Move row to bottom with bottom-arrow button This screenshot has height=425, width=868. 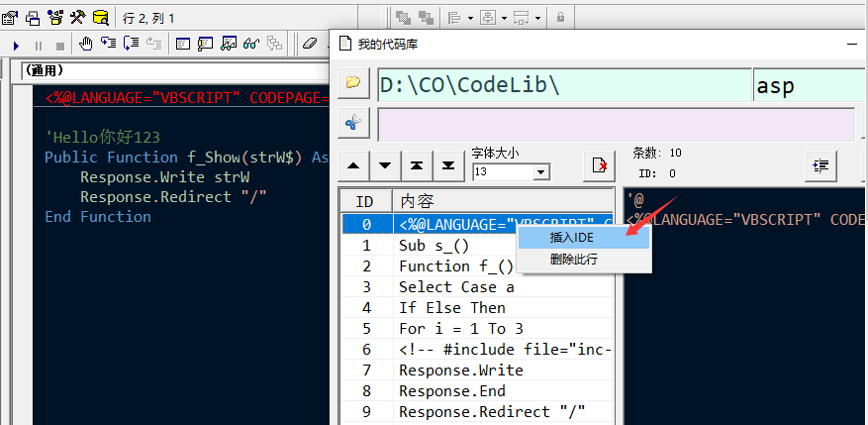449,165
